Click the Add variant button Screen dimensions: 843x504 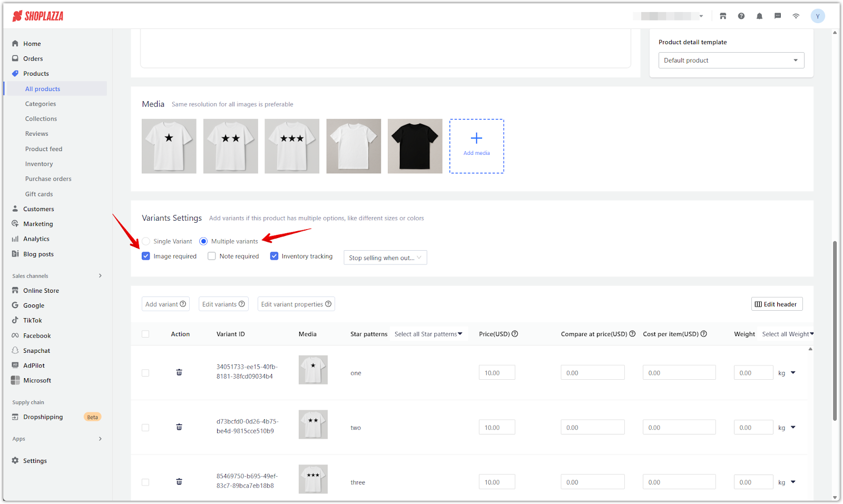click(x=165, y=304)
